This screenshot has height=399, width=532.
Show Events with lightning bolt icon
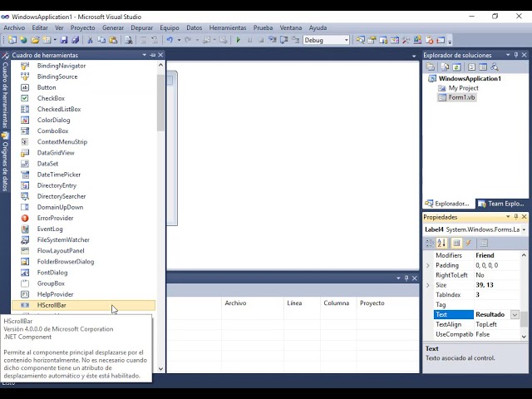[469, 243]
